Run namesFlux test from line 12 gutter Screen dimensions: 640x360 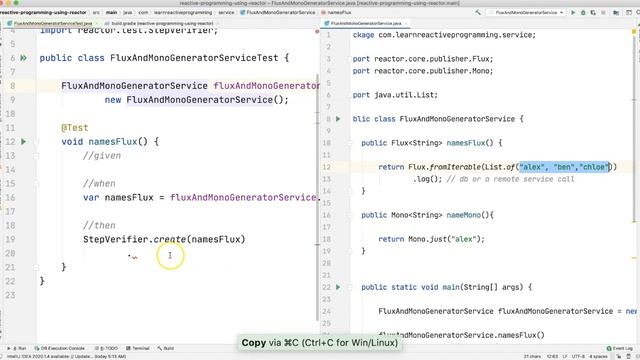point(24,142)
